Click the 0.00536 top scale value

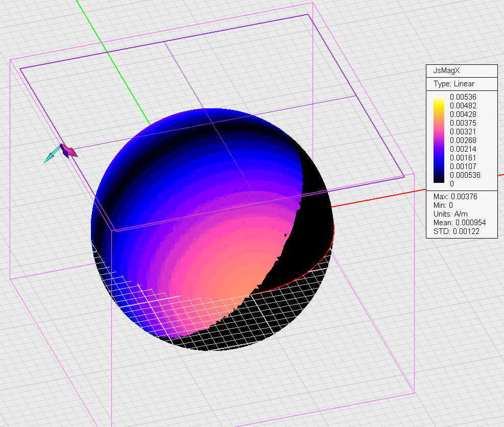click(x=464, y=97)
